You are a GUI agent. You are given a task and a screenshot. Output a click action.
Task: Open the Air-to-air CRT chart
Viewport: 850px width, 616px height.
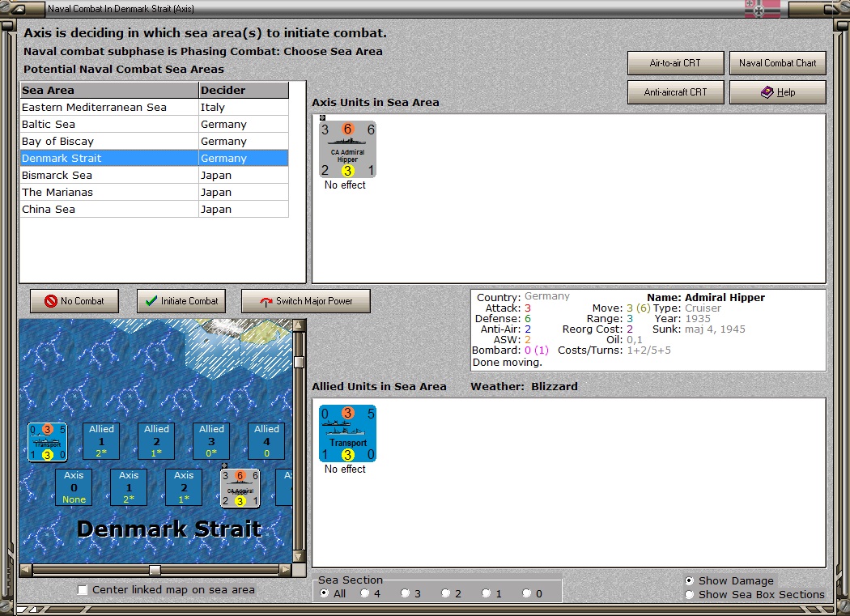[675, 63]
